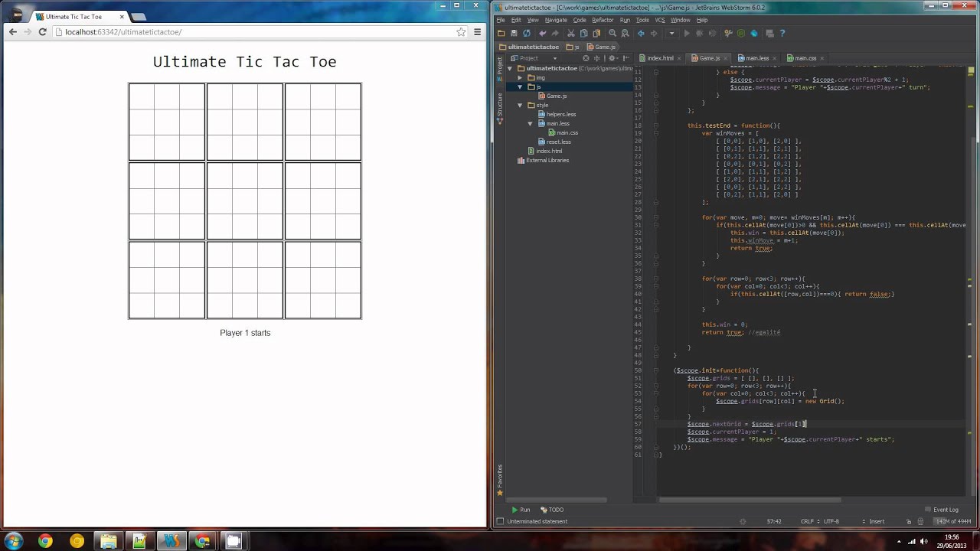The image size is (980, 551).
Task: Click navigate Back arrow in WebStorm toolbar
Action: (x=641, y=33)
